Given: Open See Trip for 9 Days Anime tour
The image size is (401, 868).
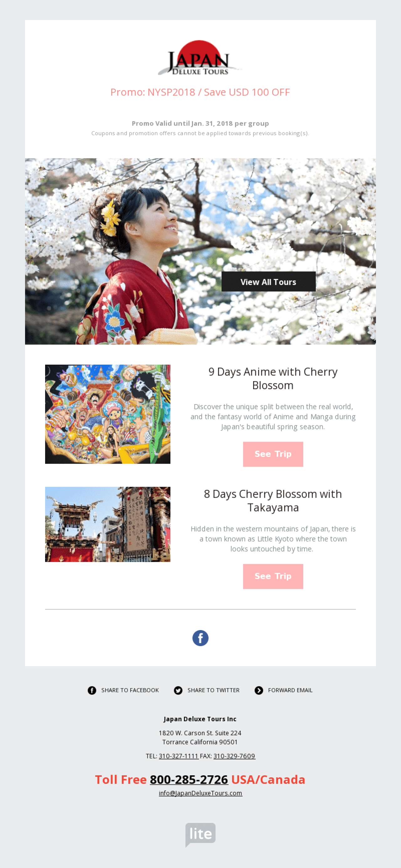Looking at the screenshot, I should (273, 454).
